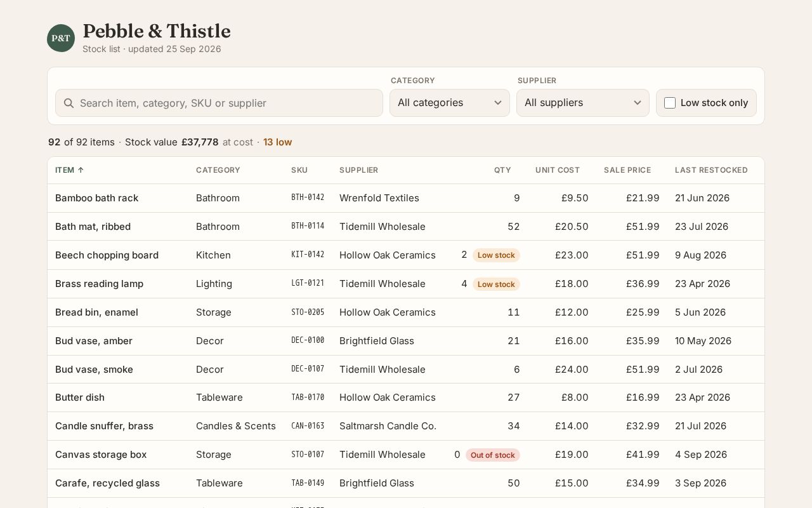Select the Bath mat, ribbed item
The height and width of the screenshot is (508, 812).
tap(93, 227)
